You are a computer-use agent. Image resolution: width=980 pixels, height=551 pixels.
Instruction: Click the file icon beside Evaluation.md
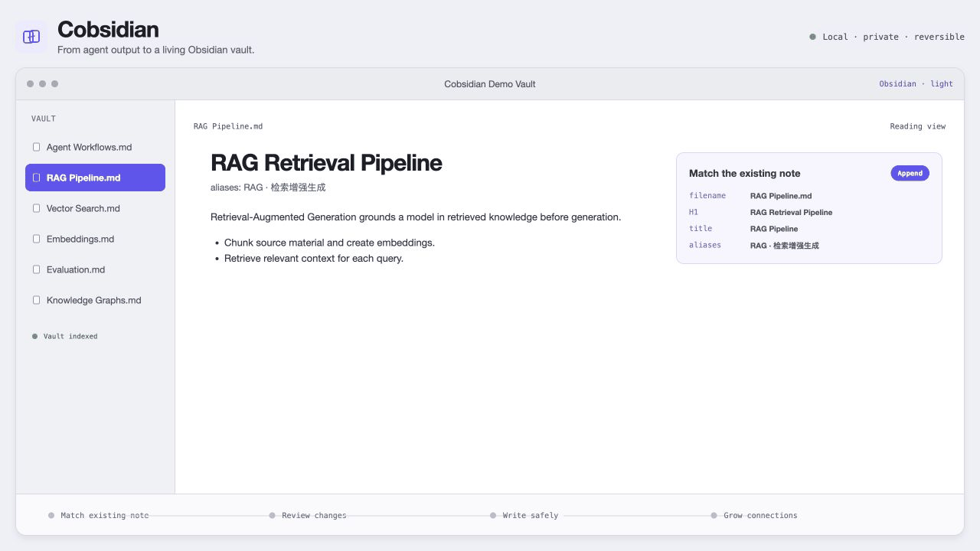tap(36, 269)
